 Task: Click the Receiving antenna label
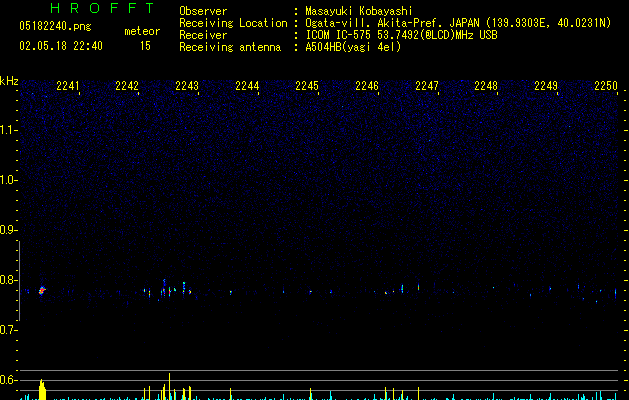coord(230,47)
